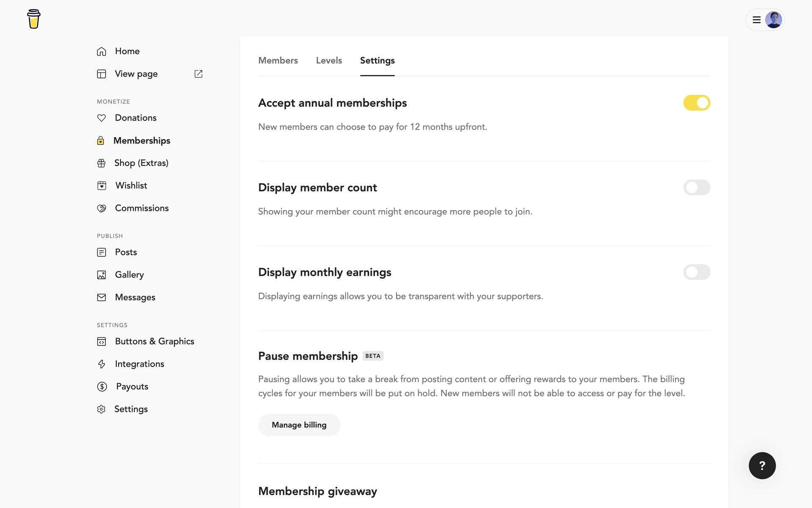Image resolution: width=812 pixels, height=508 pixels.
Task: Click the Donations heart icon
Action: [101, 118]
